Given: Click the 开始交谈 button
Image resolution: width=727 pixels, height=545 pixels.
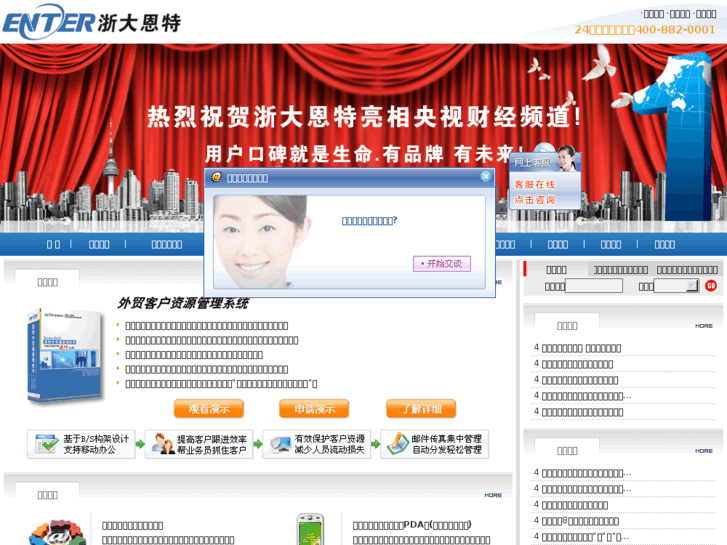Looking at the screenshot, I should pyautogui.click(x=442, y=263).
